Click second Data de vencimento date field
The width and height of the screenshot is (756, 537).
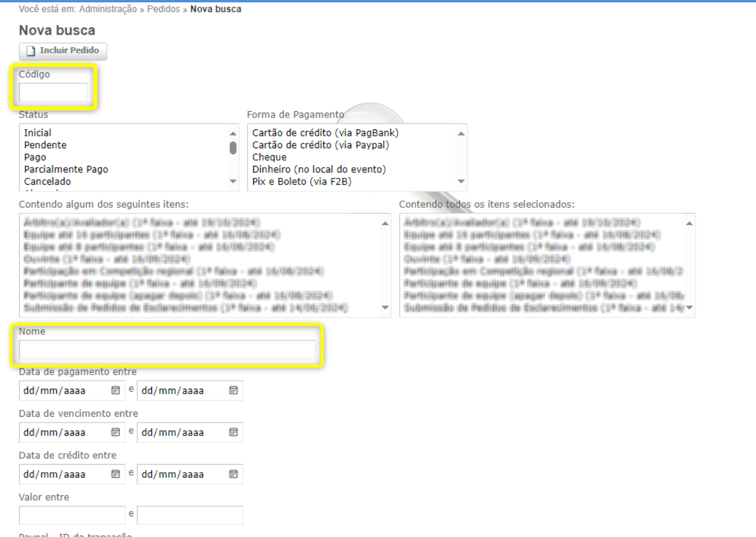[190, 432]
